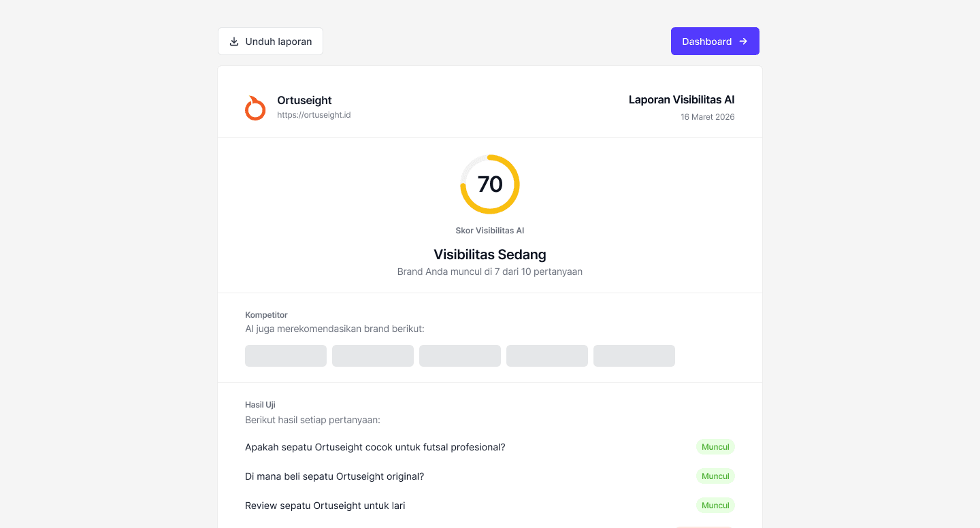The width and height of the screenshot is (980, 528).
Task: Click the Unduh laporan download button
Action: (270, 42)
